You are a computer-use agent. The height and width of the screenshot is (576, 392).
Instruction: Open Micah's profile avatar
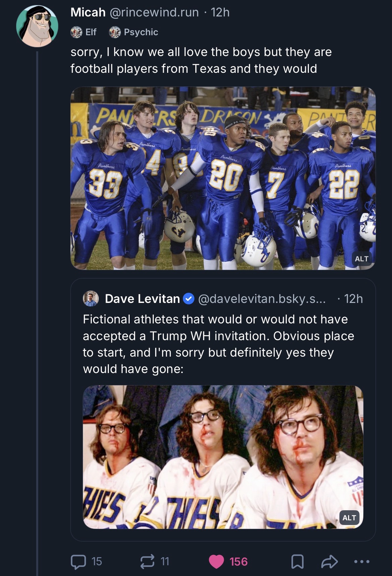coord(37,26)
